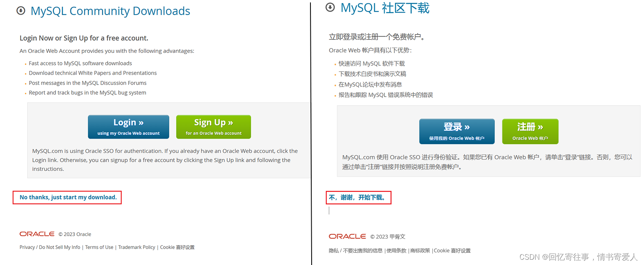Click the download icon beside MySQL 社区下载
Viewport: 644px width, 265px height.
point(330,7)
